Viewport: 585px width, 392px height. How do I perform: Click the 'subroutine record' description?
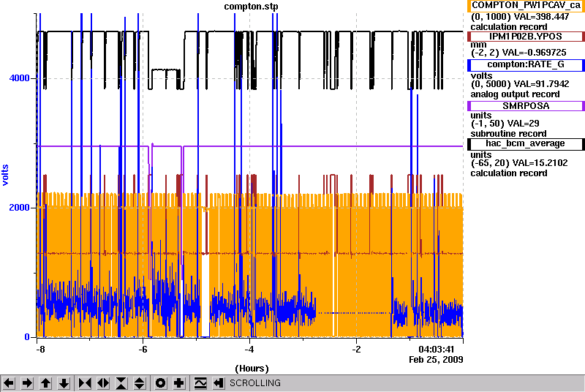[x=508, y=134]
